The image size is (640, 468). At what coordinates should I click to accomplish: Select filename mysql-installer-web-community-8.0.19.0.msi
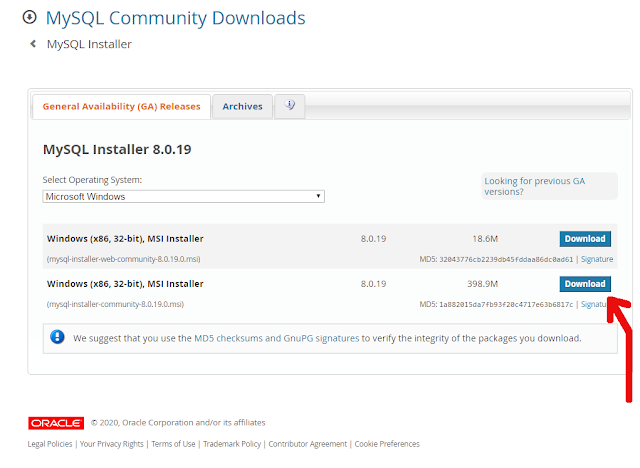click(123, 259)
